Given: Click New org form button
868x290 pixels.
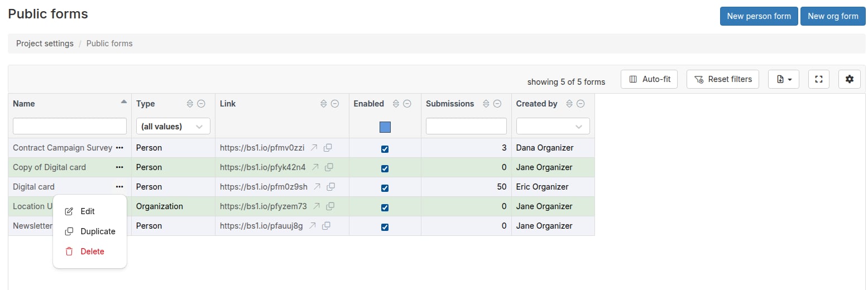Looking at the screenshot, I should point(833,16).
